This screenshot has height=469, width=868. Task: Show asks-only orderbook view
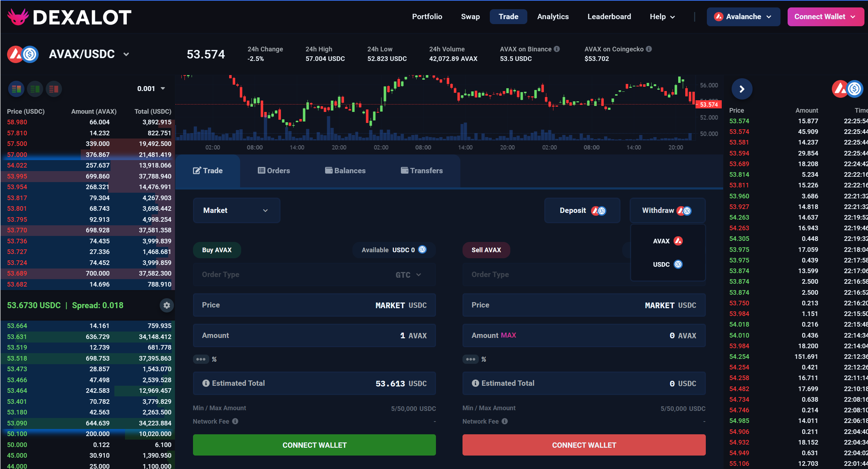54,89
